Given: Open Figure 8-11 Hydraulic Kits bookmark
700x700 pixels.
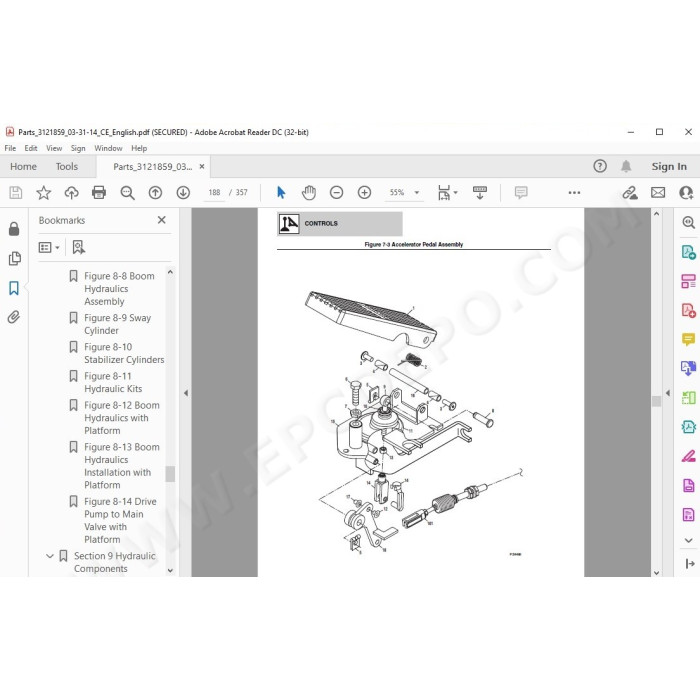Looking at the screenshot, I should pos(113,382).
